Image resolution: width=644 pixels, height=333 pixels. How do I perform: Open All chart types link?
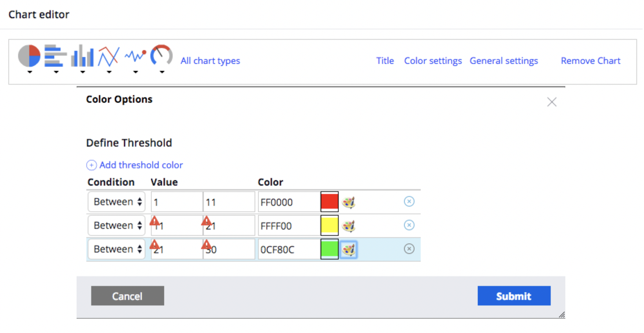click(210, 61)
